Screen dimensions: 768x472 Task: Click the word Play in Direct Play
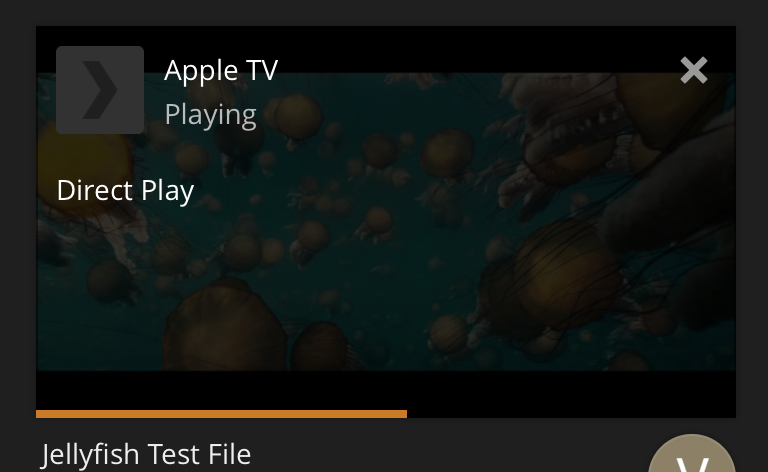click(168, 190)
